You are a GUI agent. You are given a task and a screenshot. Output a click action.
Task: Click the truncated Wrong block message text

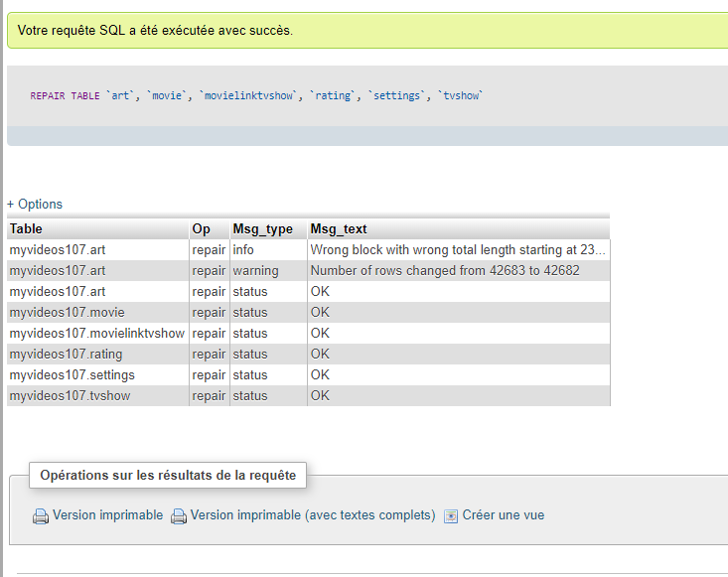coord(458,249)
